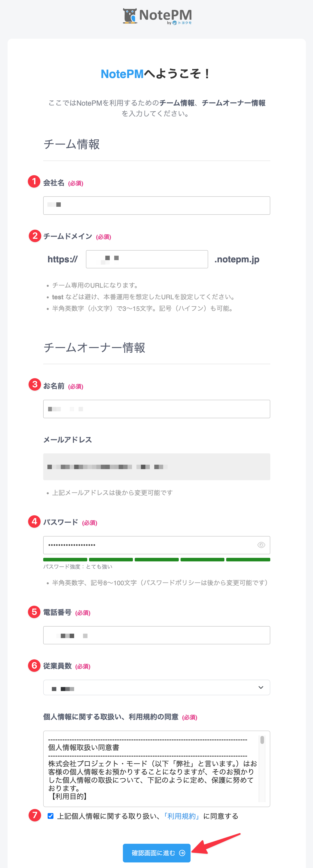Click the red number 4 badge

[34, 521]
